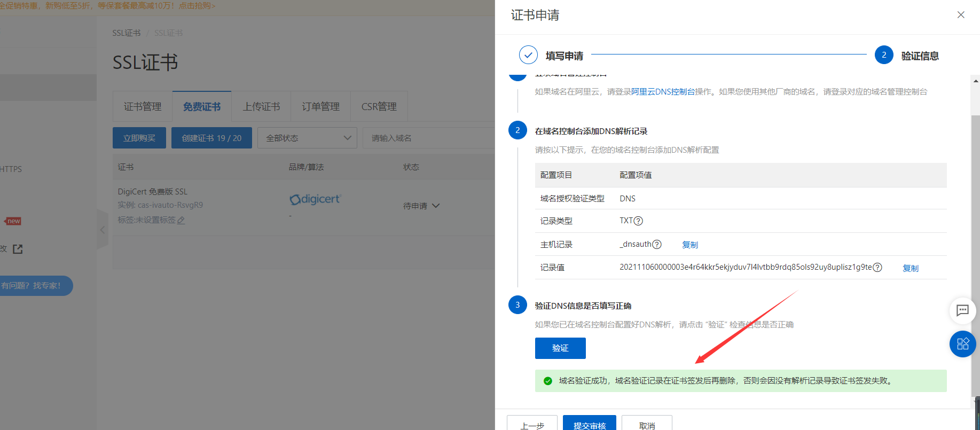The height and width of the screenshot is (430, 980).
Task: Open the 阿里云DNS控制台 link
Action: coord(663,92)
